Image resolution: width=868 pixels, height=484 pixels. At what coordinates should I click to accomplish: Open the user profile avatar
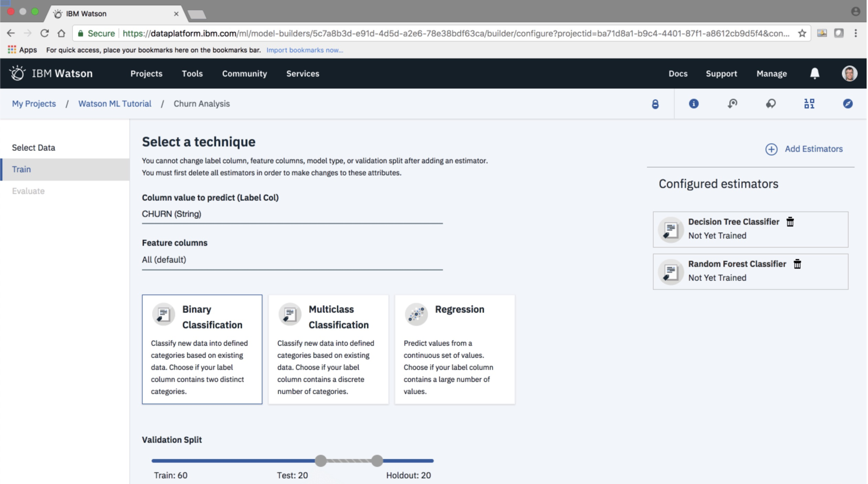pos(849,73)
